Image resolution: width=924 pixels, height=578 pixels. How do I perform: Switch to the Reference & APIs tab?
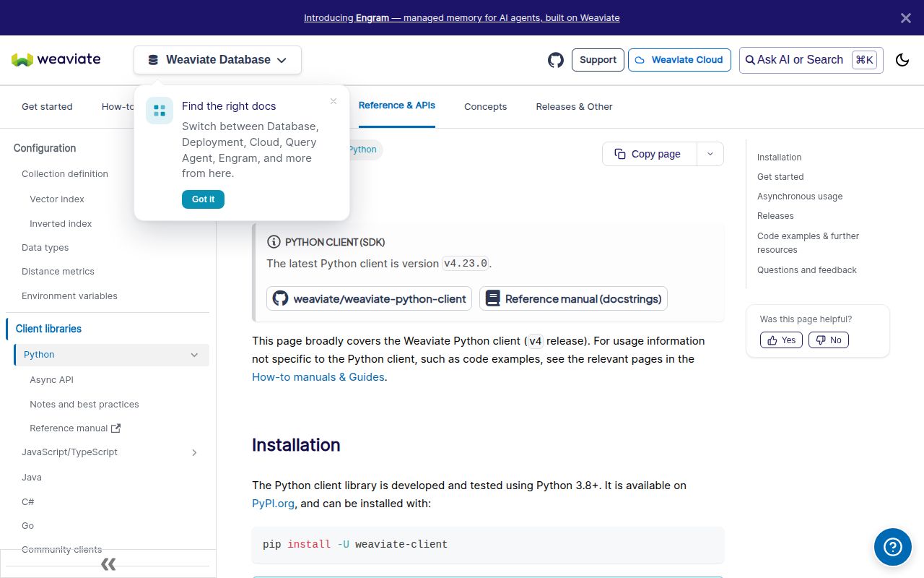pyautogui.click(x=397, y=105)
